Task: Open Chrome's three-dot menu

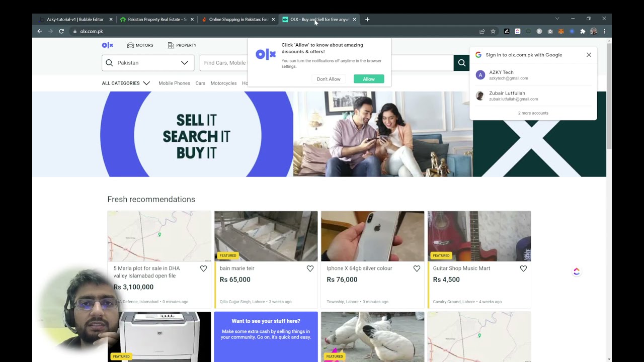Action: click(x=604, y=31)
